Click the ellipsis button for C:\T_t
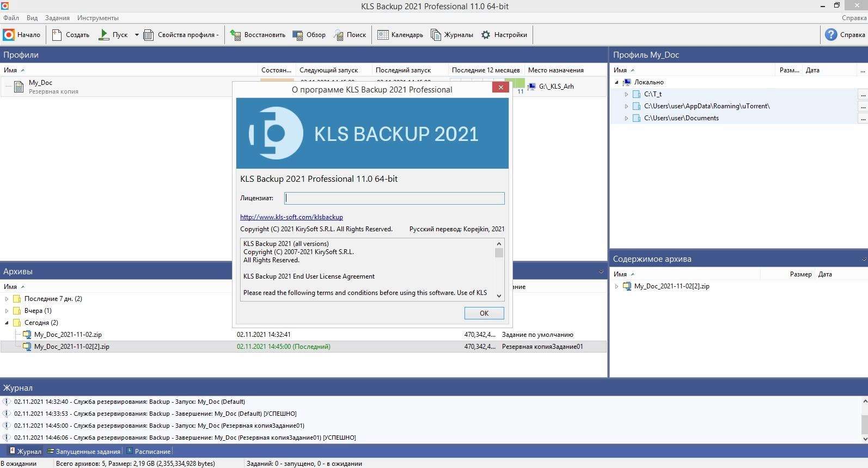Screen dimensions: 868x468 point(863,94)
